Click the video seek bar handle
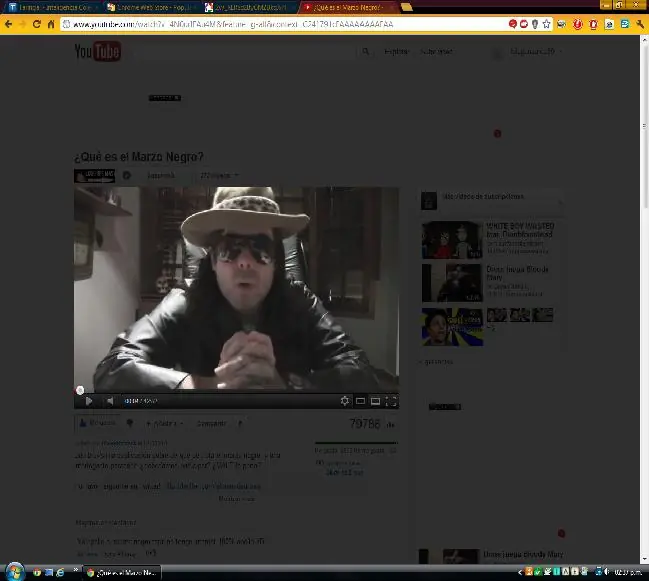 pyautogui.click(x=80, y=390)
